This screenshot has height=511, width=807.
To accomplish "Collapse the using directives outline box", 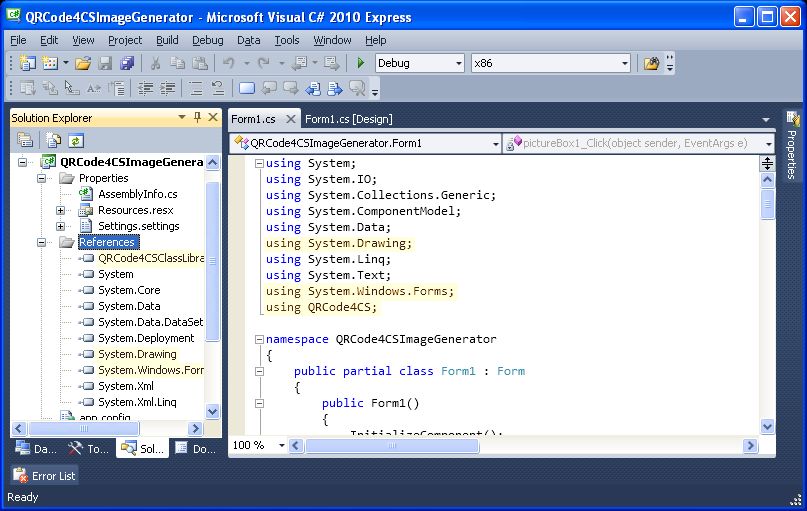I will point(259,164).
